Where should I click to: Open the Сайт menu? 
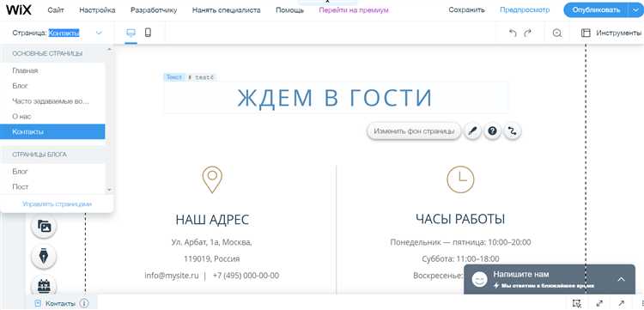pos(56,10)
